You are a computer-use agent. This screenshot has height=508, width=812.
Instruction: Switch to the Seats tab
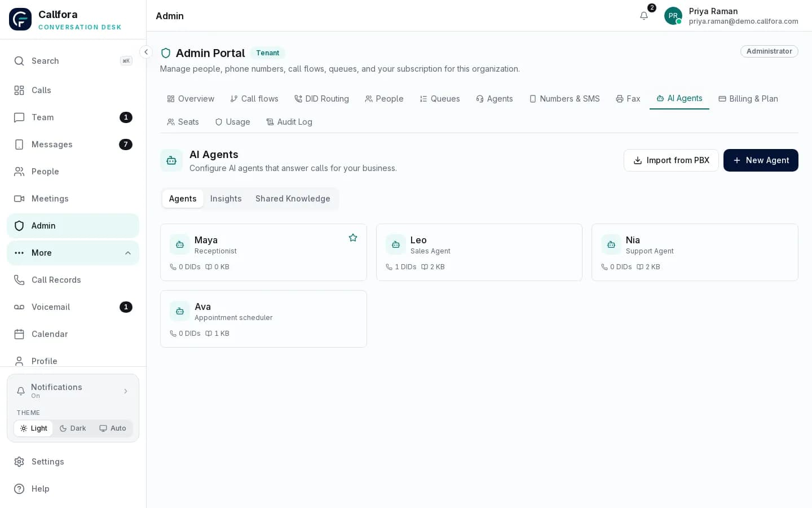[x=183, y=122]
